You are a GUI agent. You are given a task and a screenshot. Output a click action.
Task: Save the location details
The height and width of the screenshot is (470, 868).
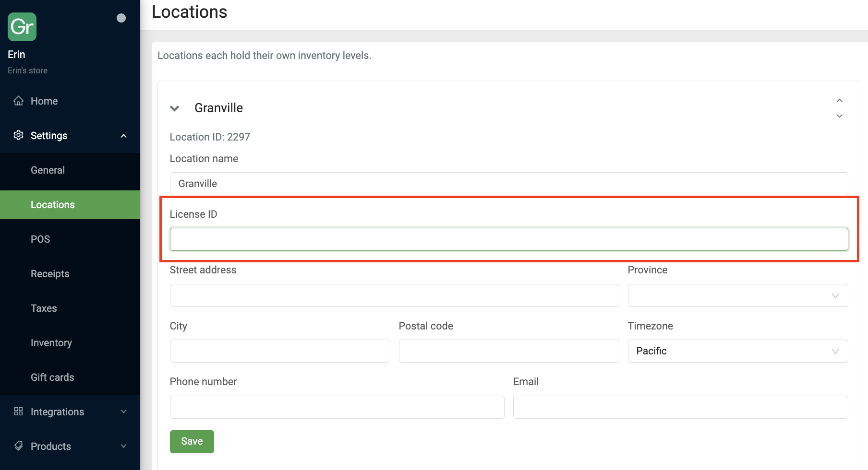pos(192,441)
